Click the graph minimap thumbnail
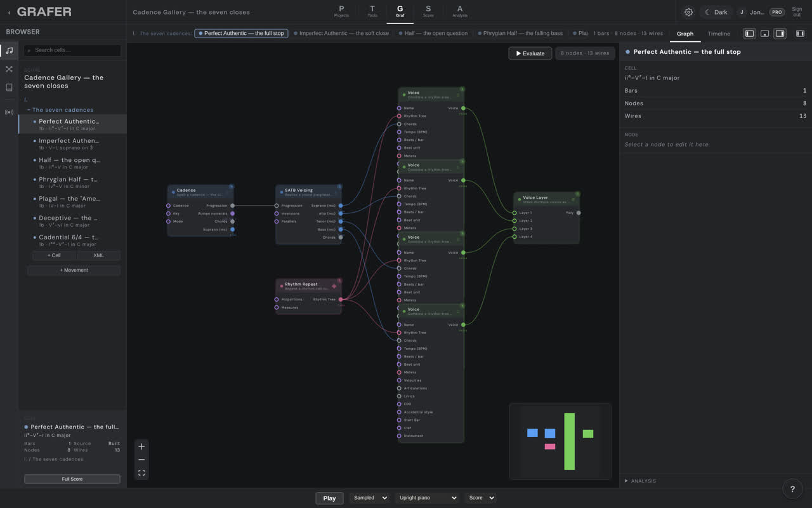812x508 pixels. pos(560,441)
